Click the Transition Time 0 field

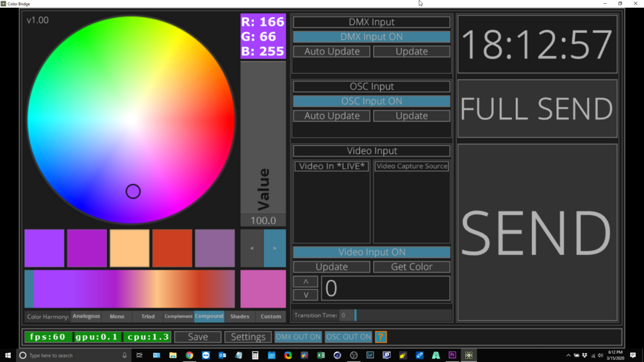tap(346, 315)
